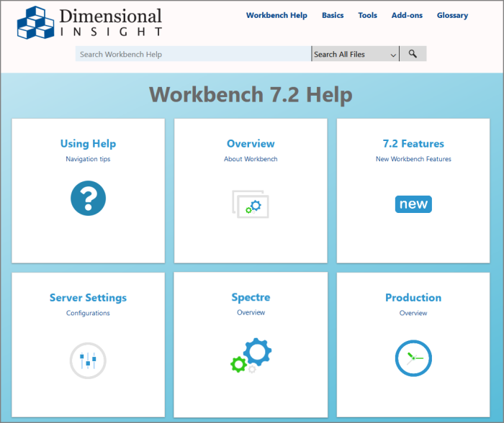
Task: Open the Add-ons menu
Action: (x=407, y=15)
